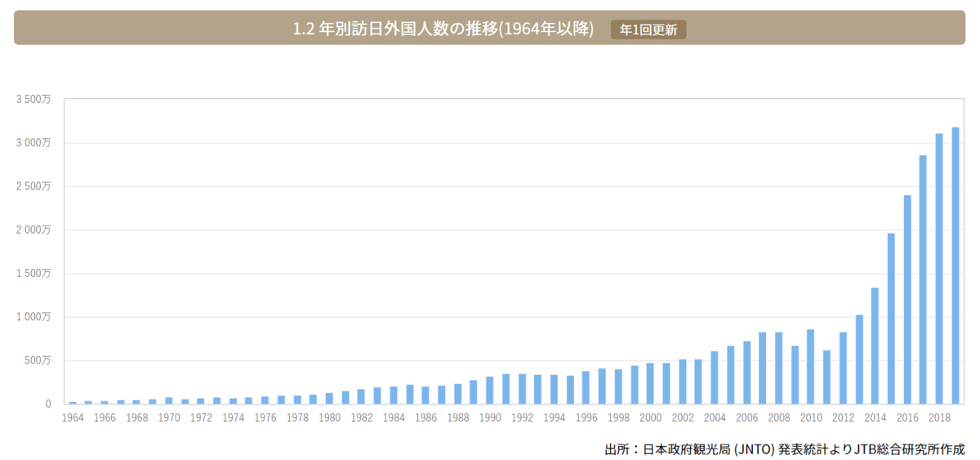Click the 1992 x-axis label

(522, 418)
